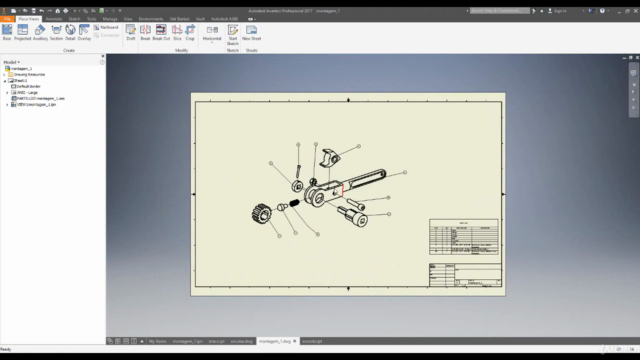Viewport: 640px width, 360px height.
Task: Open the Model browser dropdown
Action: coord(12,62)
